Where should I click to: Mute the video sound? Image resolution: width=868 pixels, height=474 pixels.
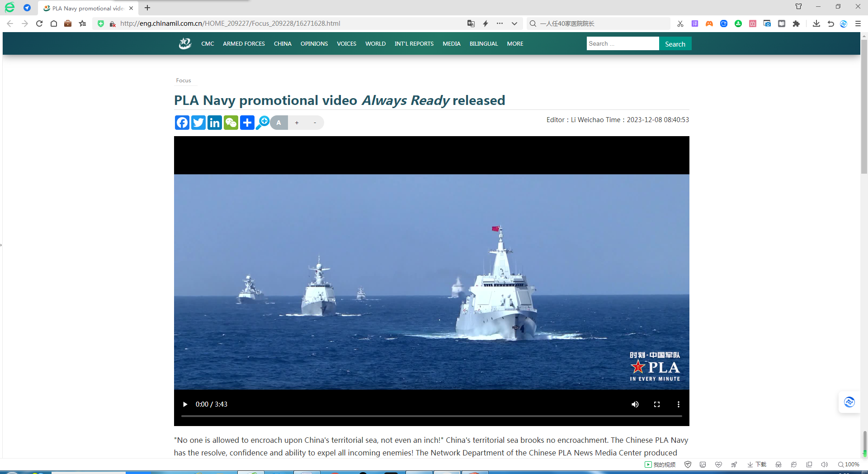(635, 404)
